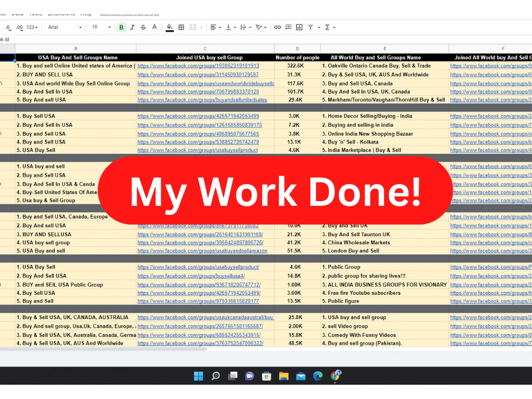Open the vertical align dropdown

(231, 28)
